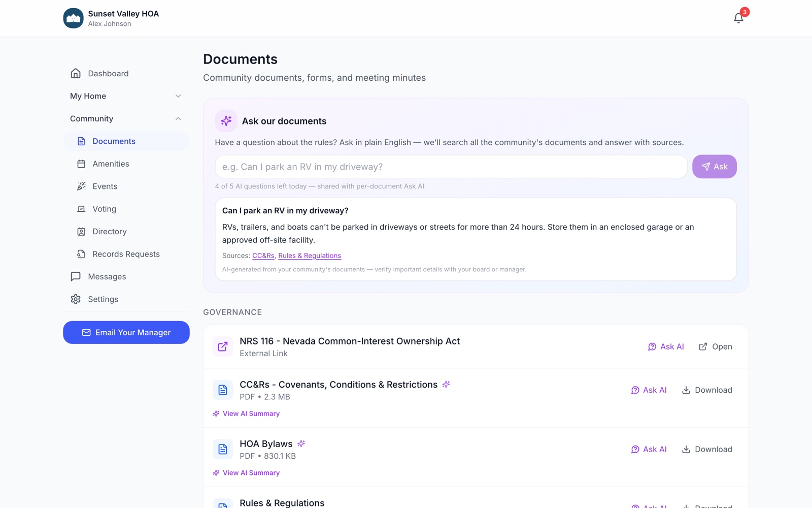This screenshot has height=508, width=812.
Task: Select Documents in the sidebar
Action: [x=126, y=141]
